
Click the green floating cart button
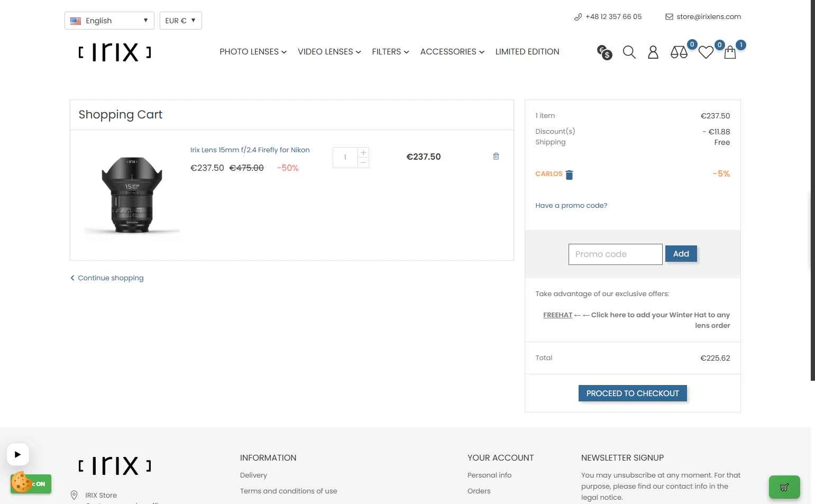point(784,487)
